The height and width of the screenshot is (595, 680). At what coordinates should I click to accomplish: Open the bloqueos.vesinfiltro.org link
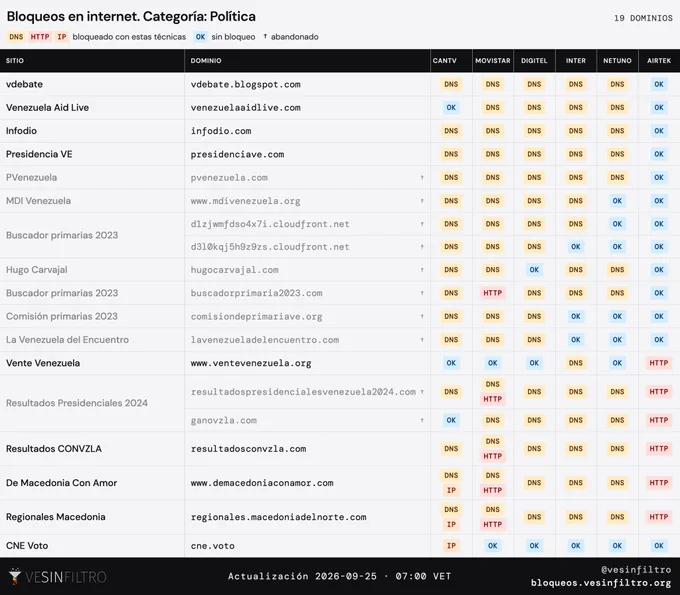pos(601,582)
